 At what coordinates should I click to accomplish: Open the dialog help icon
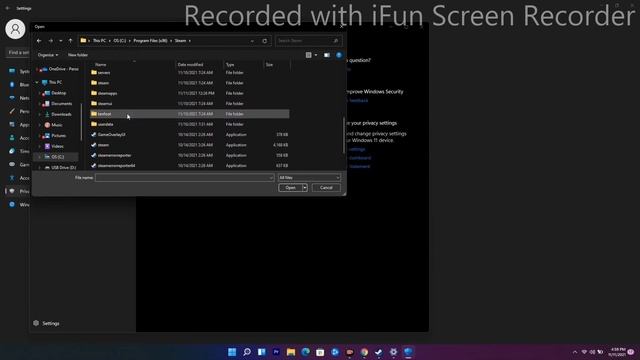tap(339, 55)
